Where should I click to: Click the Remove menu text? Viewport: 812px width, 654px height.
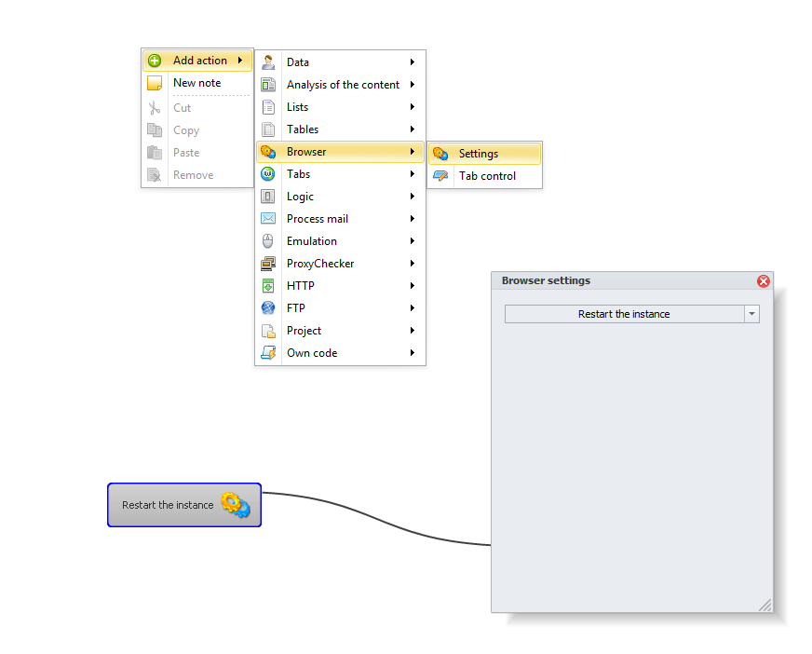[193, 175]
